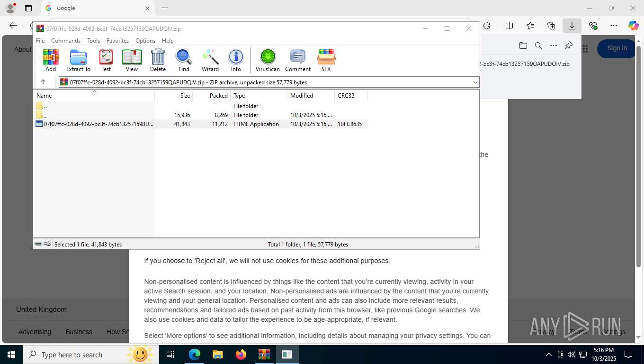Click the Extract To toolbar icon
644x364 pixels.
coord(78,60)
